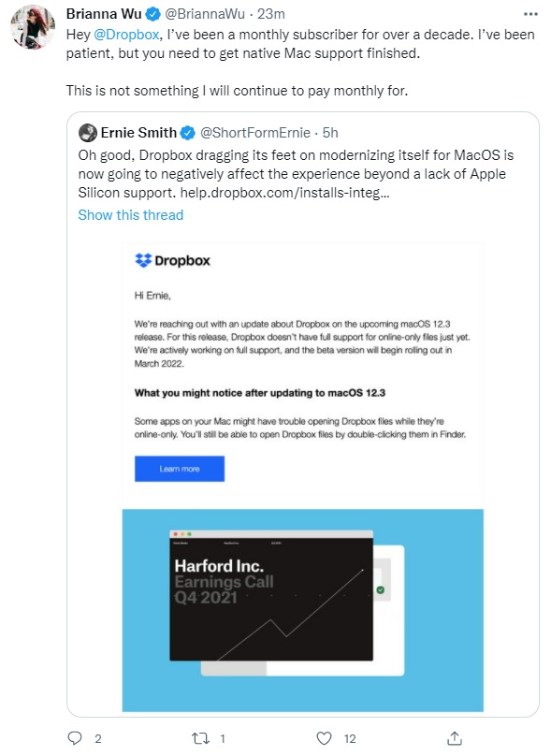
Task: Click Brianna Wu's verified badge
Action: (x=152, y=14)
